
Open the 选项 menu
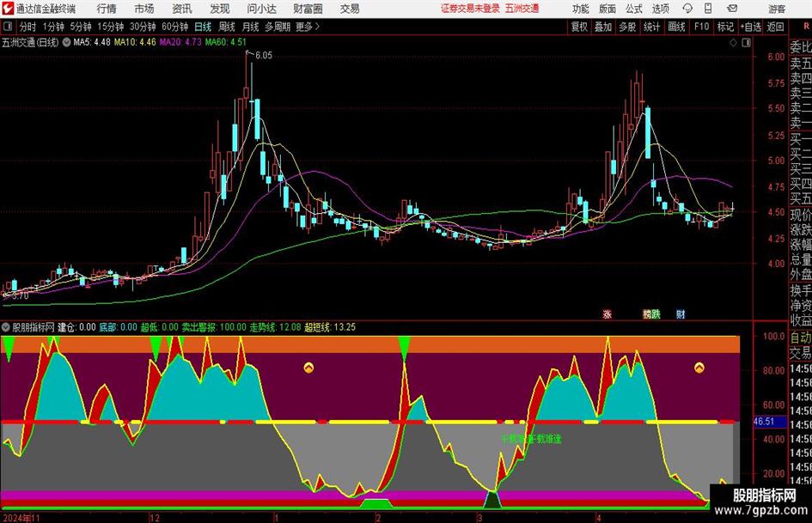660,9
